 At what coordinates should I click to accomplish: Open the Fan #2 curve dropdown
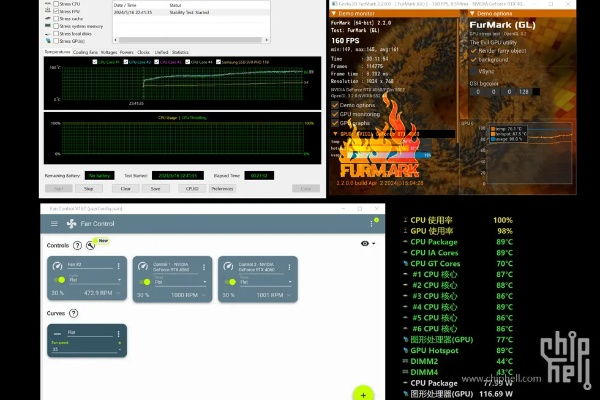pyautogui.click(x=93, y=281)
